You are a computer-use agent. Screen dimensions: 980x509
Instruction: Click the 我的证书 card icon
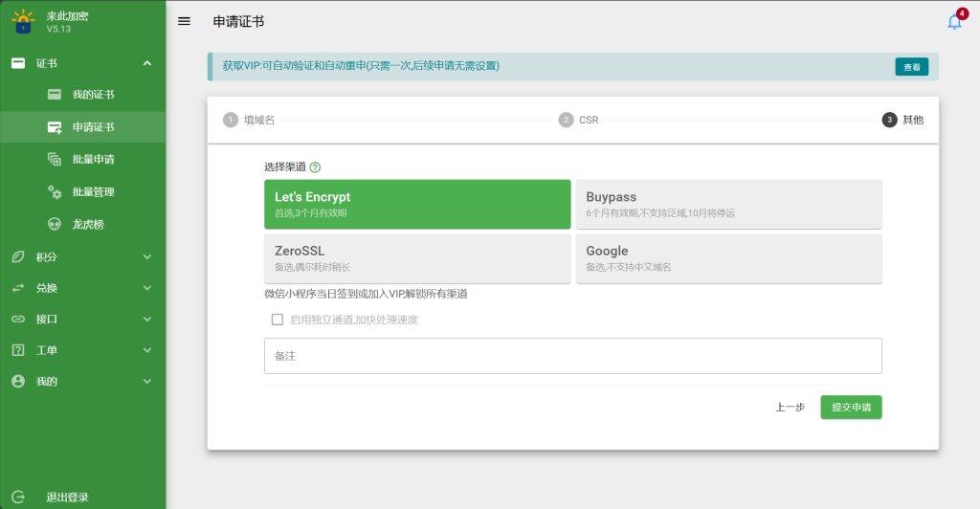[55, 95]
